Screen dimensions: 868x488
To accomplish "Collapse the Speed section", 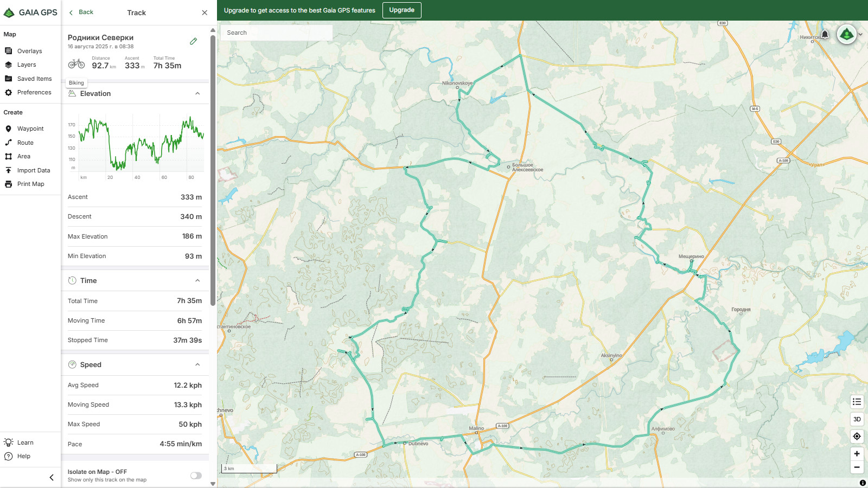I will pyautogui.click(x=197, y=364).
